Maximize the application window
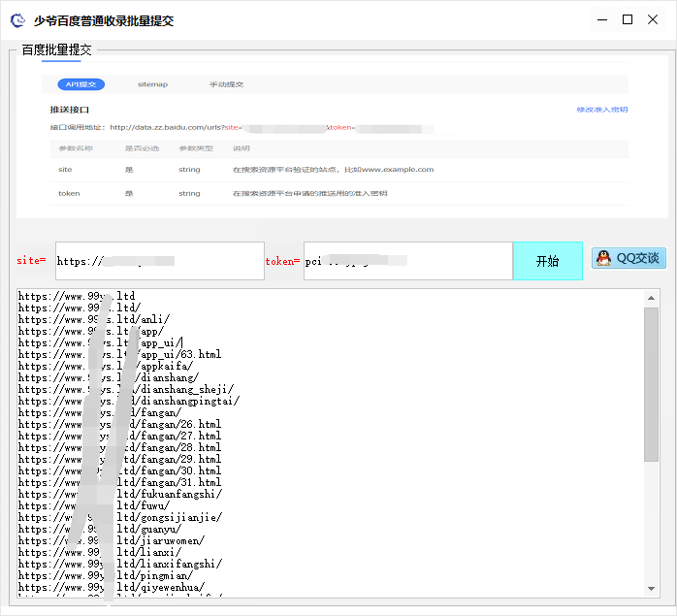 (628, 19)
